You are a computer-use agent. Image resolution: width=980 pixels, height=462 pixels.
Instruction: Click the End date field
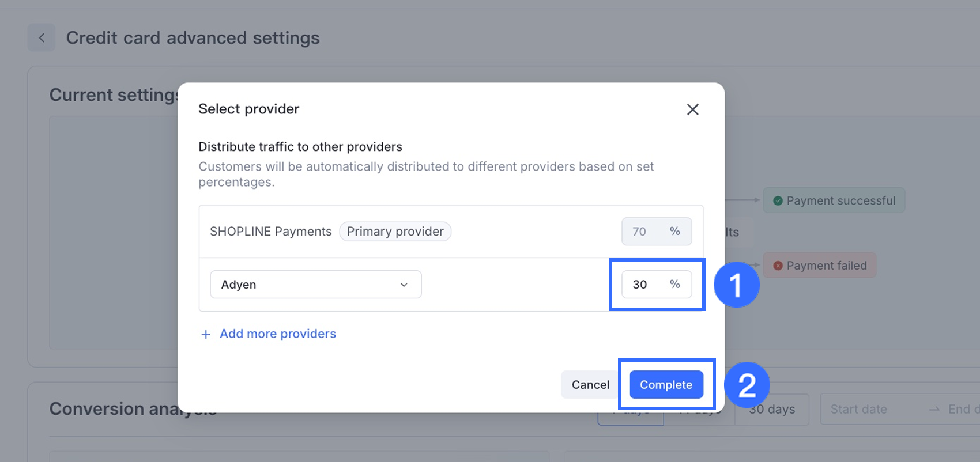click(963, 409)
